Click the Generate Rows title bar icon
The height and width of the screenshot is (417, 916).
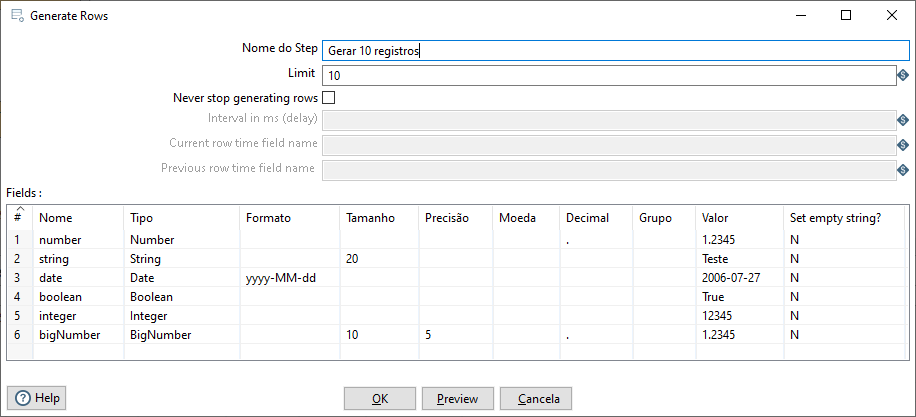click(17, 16)
